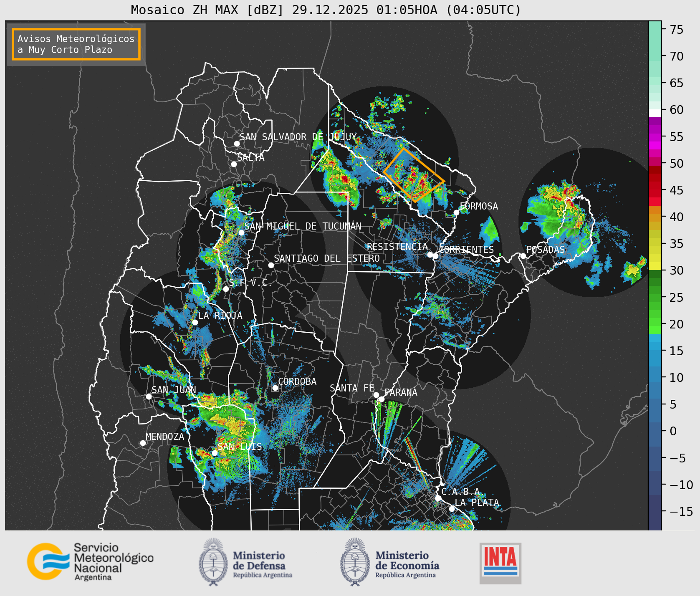Click the INTA logo
Screen dimensions: 700x596
500,563
